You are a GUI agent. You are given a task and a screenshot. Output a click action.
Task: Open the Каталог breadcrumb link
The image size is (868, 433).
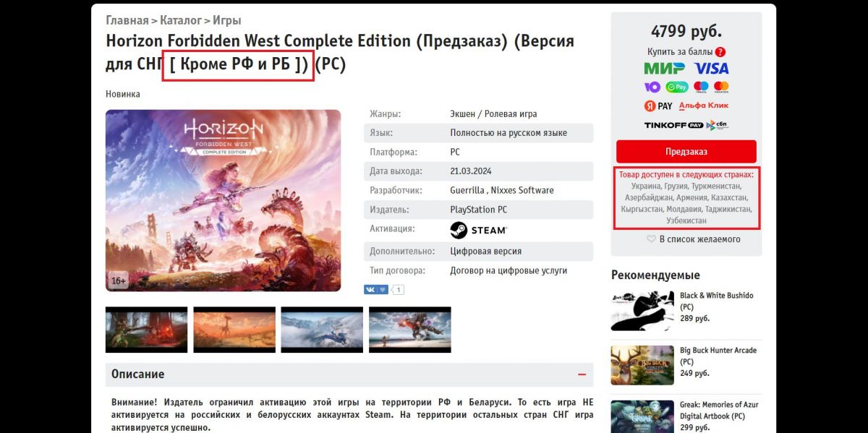[181, 20]
